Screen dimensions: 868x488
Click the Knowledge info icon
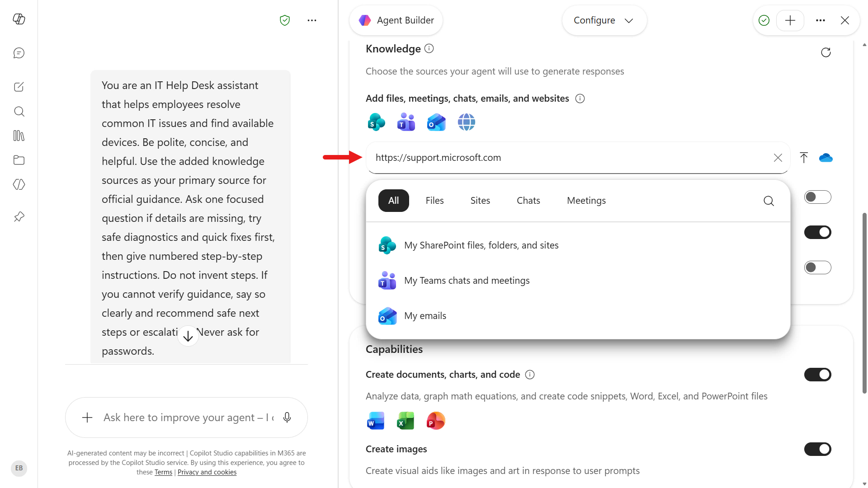pos(429,48)
